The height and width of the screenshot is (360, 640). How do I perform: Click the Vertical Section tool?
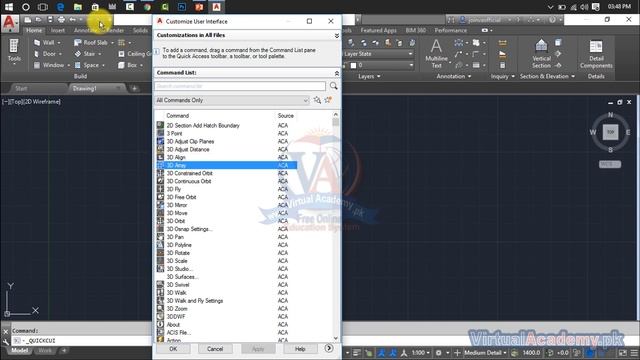[541, 53]
